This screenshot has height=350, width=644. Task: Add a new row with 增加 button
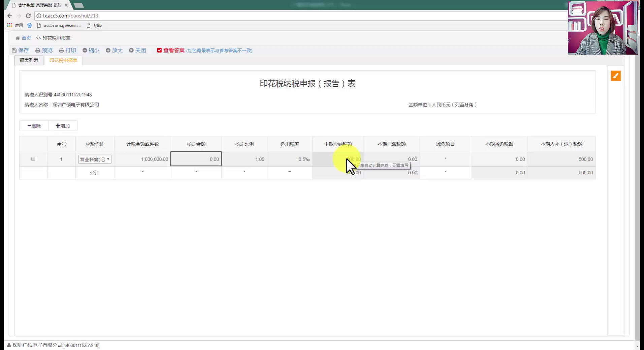[x=63, y=126]
